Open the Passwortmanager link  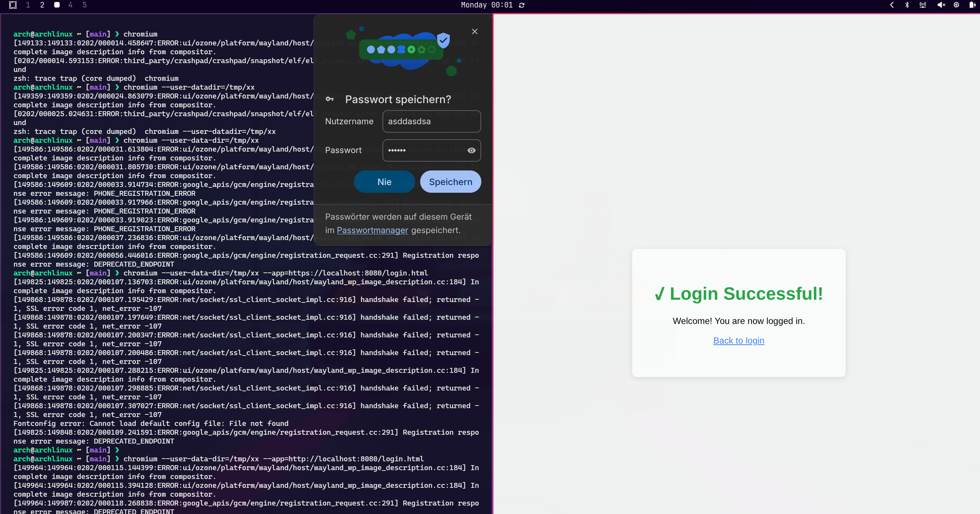(x=372, y=230)
